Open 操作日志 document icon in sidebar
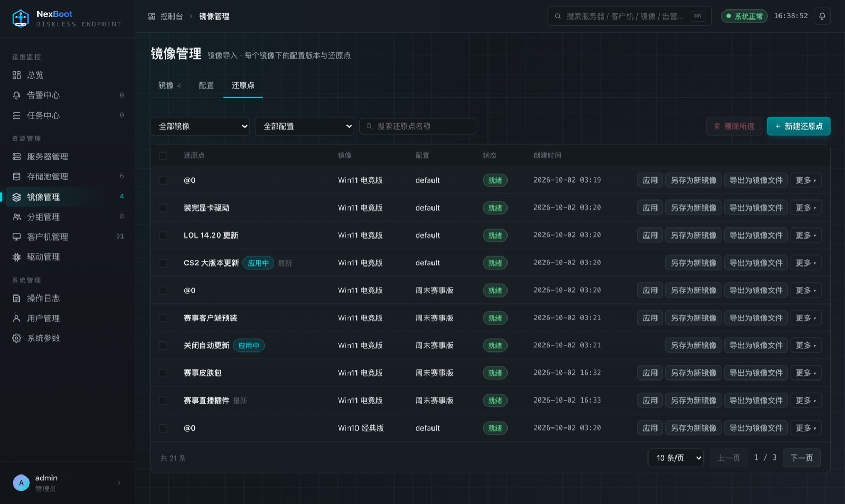The image size is (845, 504). pyautogui.click(x=16, y=298)
